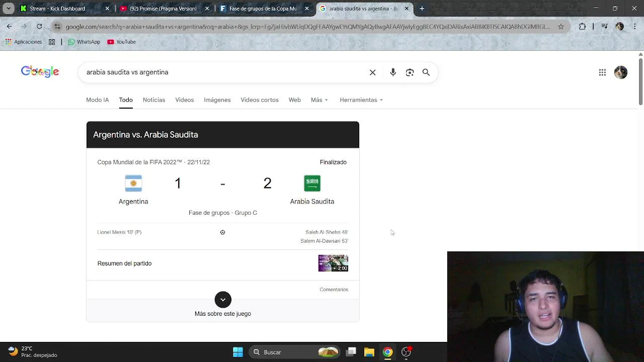Open the Arabia Saudita team flag

[312, 184]
